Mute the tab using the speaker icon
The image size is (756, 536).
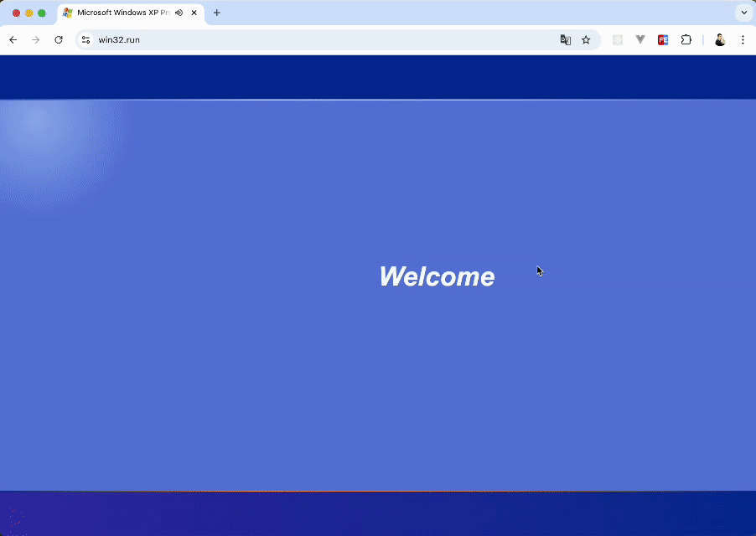[179, 13]
